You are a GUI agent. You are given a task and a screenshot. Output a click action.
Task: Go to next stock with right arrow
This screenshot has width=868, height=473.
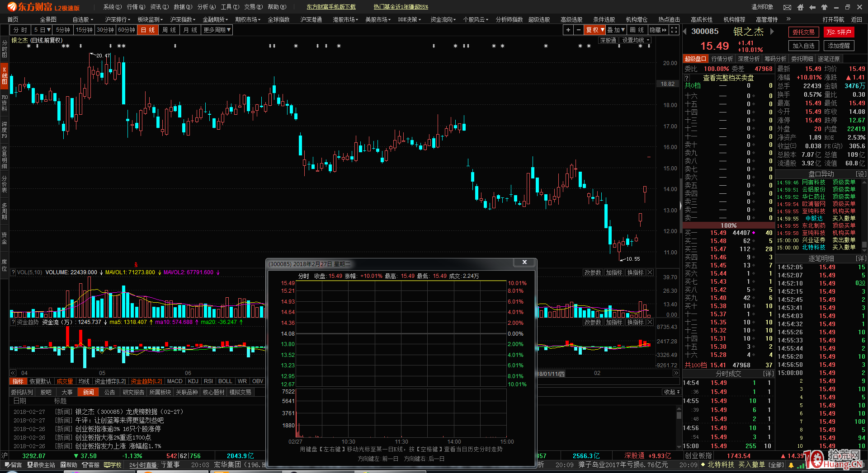click(772, 31)
